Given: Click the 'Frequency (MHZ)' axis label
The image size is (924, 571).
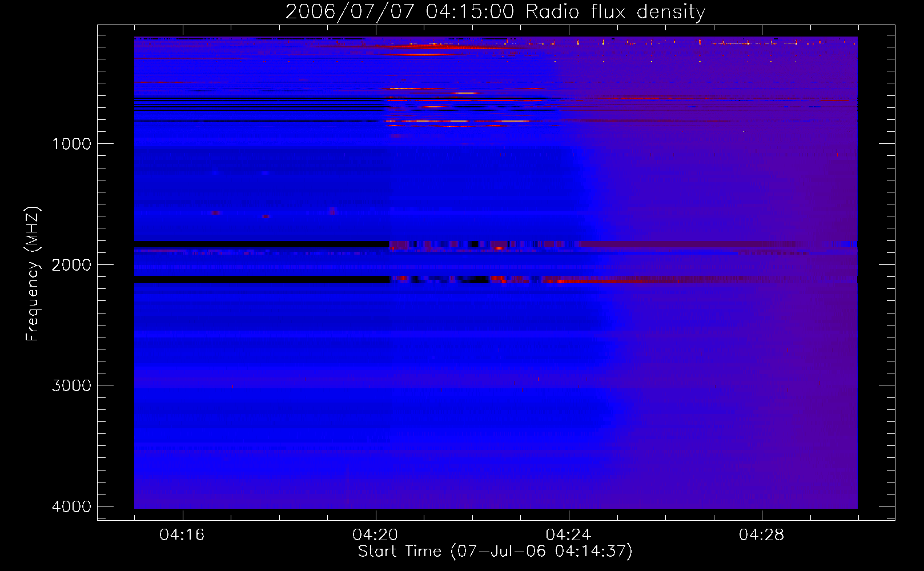Looking at the screenshot, I should tap(33, 274).
